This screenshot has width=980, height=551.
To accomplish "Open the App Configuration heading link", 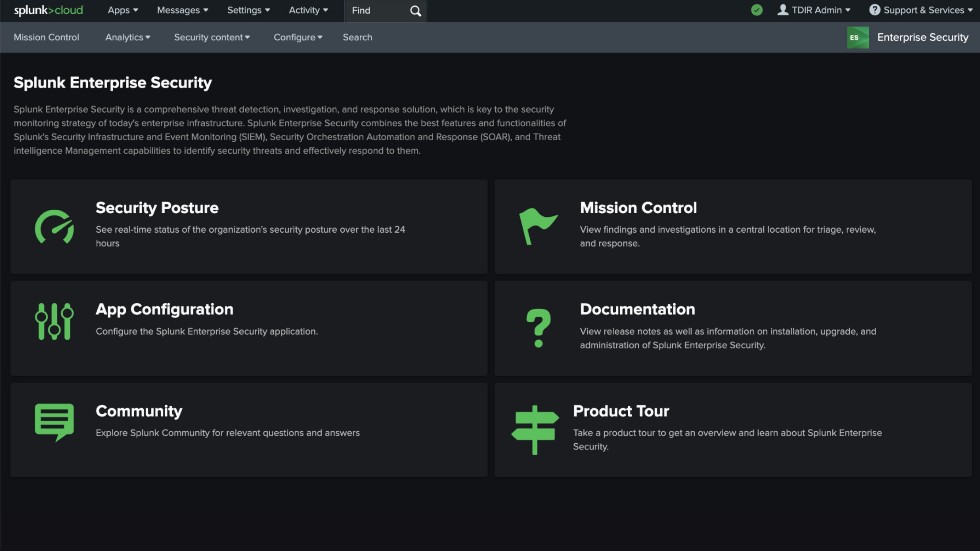I will click(164, 309).
